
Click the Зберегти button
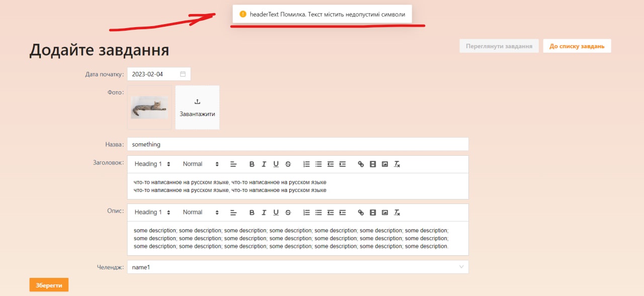[x=49, y=285]
